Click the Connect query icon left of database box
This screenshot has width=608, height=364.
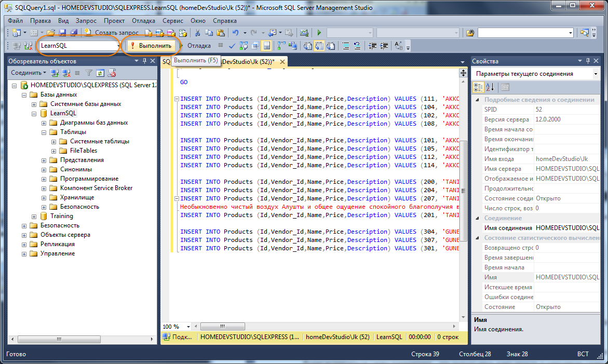17,46
